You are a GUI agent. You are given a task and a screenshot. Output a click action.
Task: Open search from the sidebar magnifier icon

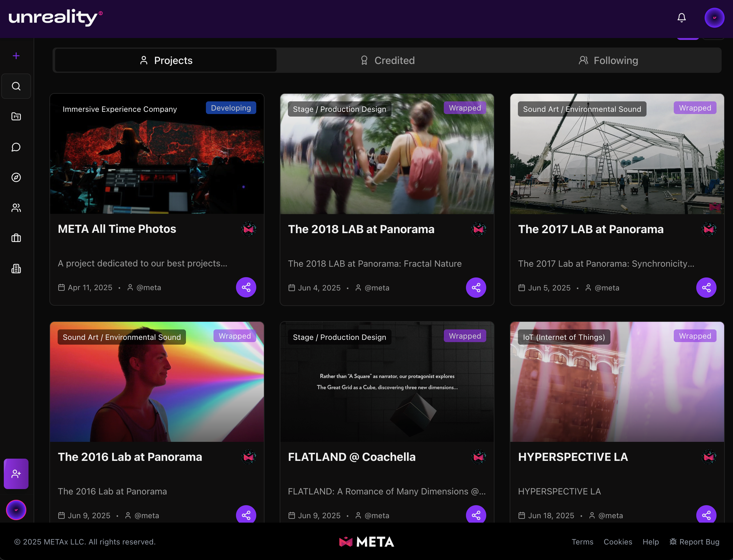[x=16, y=86]
